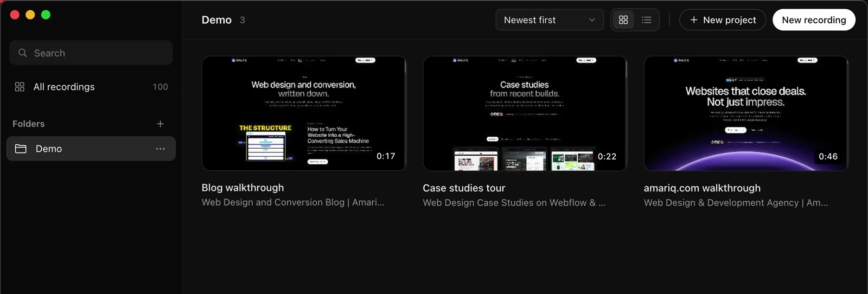Viewport: 868px width, 294px height.
Task: Switch to grid view layout
Action: click(623, 20)
